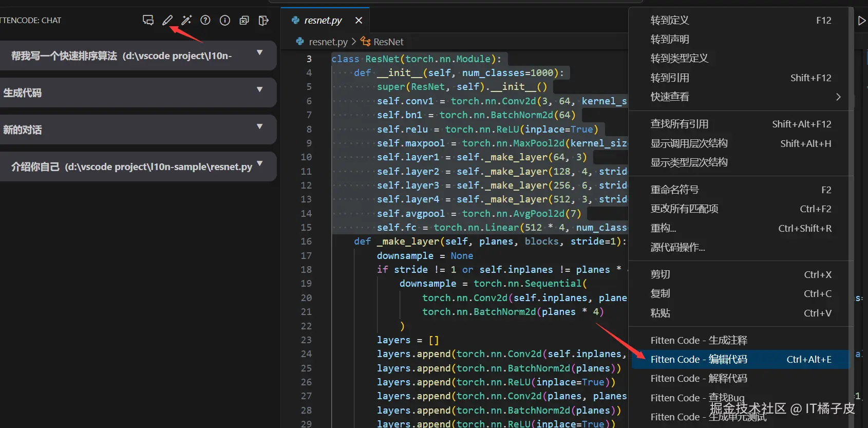Expand the 介绍你自己 chat entry
The height and width of the screenshot is (428, 868).
point(259,163)
